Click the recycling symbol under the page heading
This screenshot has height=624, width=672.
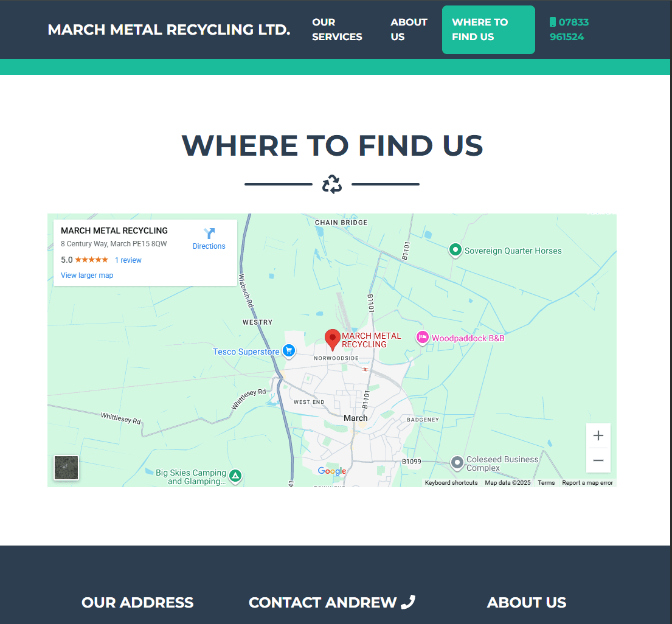click(x=331, y=183)
